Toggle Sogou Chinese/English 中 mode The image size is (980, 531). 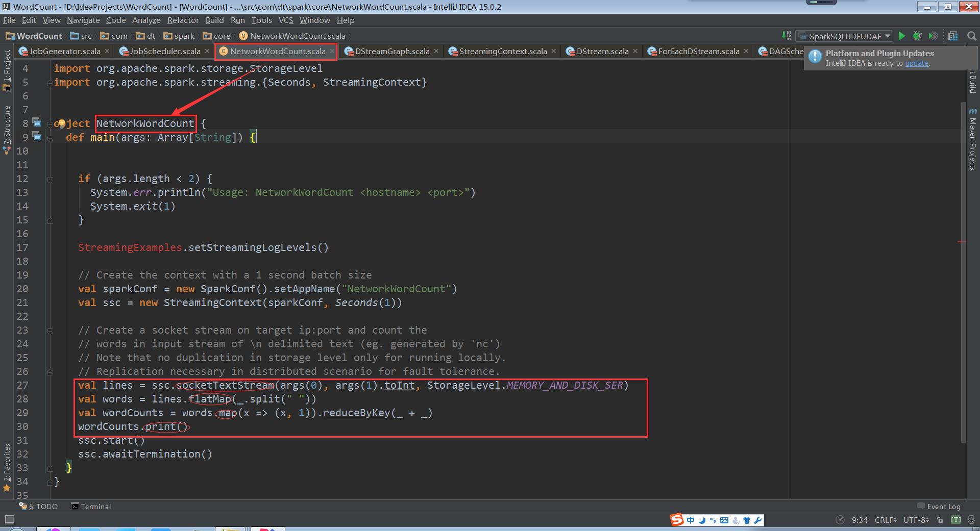pos(691,520)
